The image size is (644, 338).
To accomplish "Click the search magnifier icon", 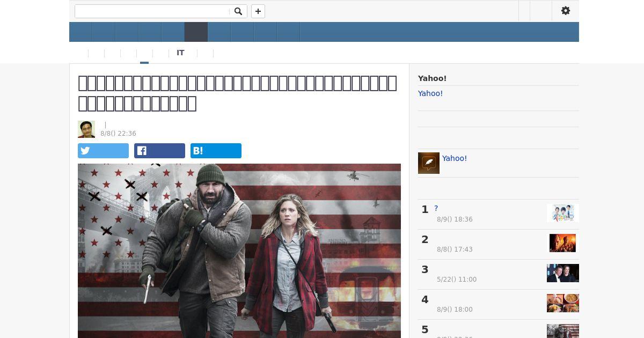I will (x=238, y=11).
